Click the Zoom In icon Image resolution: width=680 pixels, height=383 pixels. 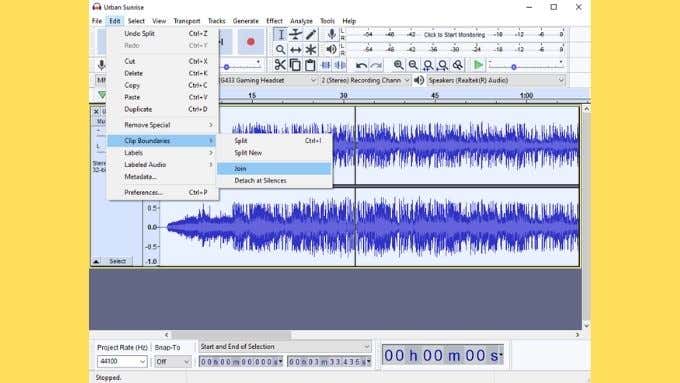[398, 65]
